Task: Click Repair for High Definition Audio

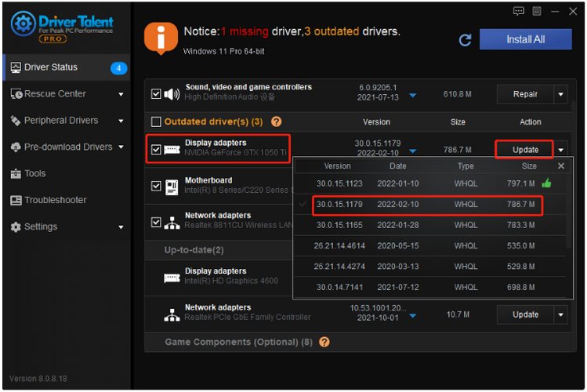Action: pyautogui.click(x=525, y=94)
